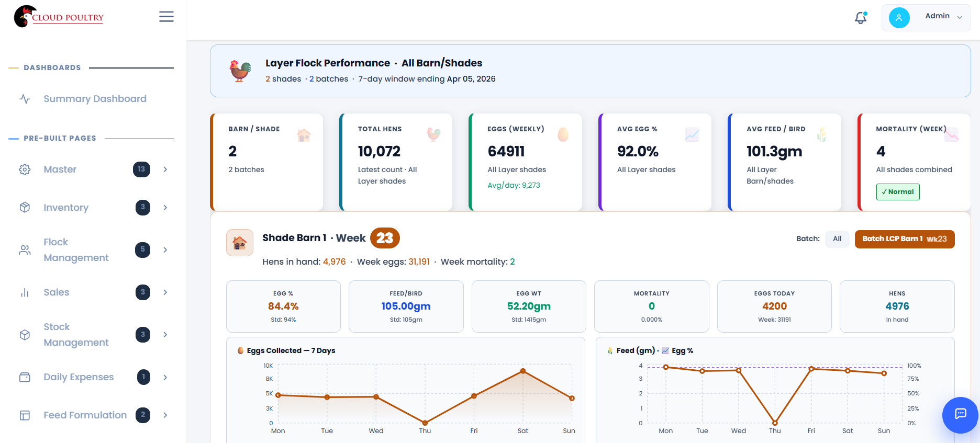Viewport: 980px width, 443px height.
Task: Click the Feed/Bird 105.00gm value
Action: pos(406,306)
